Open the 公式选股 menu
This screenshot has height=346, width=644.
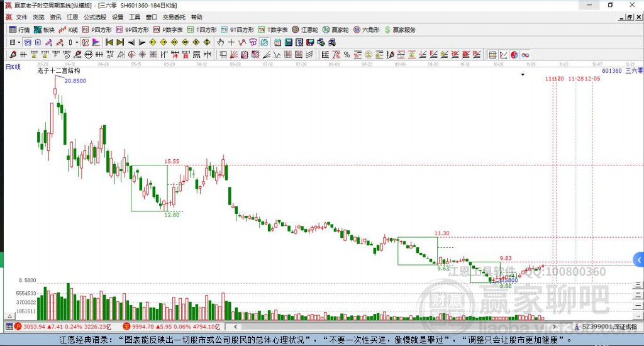pos(95,17)
